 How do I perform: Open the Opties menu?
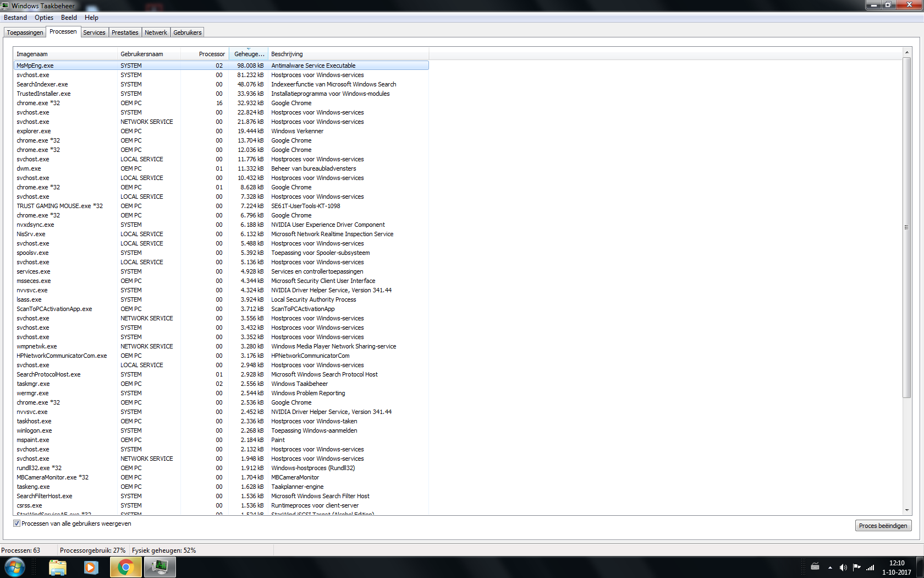tap(44, 18)
